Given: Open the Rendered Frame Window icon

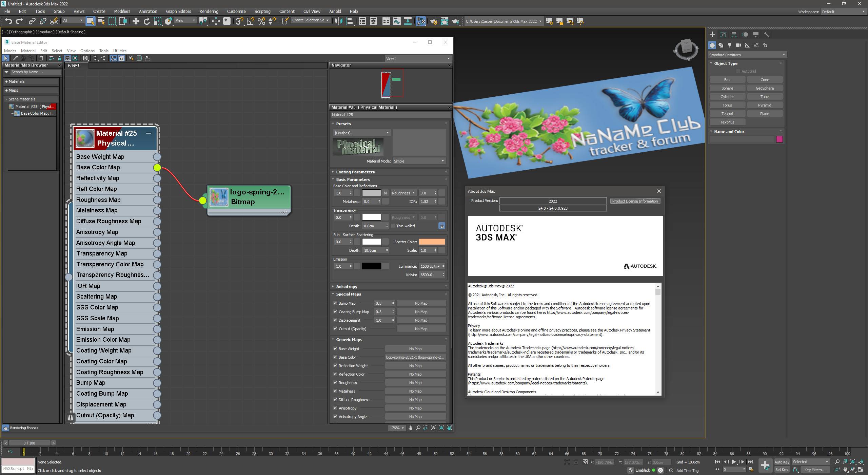Looking at the screenshot, I should pos(444,21).
